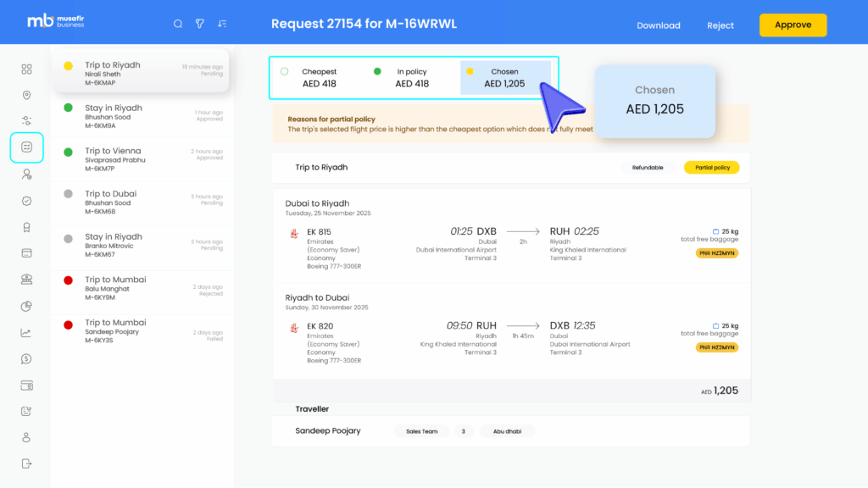Open the dashboard grid icon in sidebar
The image size is (868, 488).
[x=26, y=69]
